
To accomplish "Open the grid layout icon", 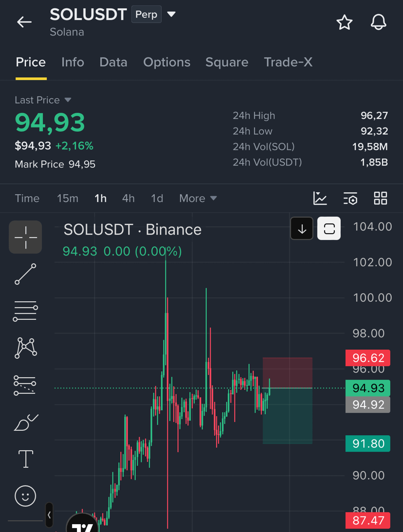I will (x=380, y=199).
